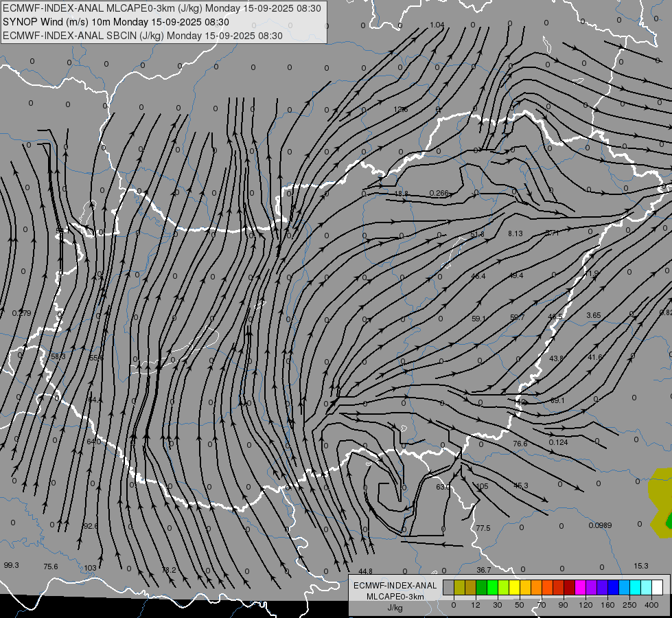Screen dimensions: 672x618
Task: Click the dark red legend swatch
Action: (x=570, y=587)
